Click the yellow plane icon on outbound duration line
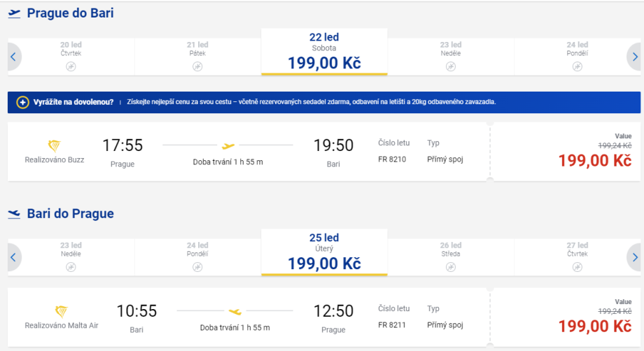 pyautogui.click(x=227, y=145)
